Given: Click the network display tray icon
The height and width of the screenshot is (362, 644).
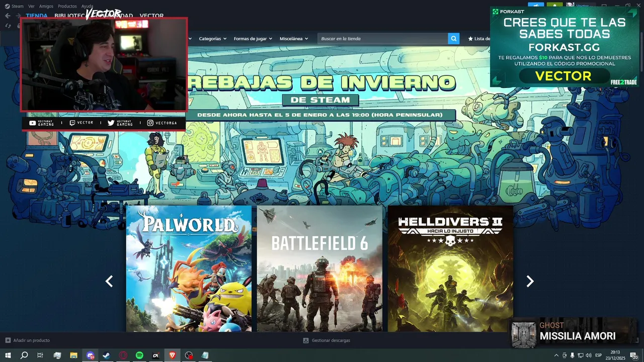Looking at the screenshot, I should pyautogui.click(x=580, y=355).
